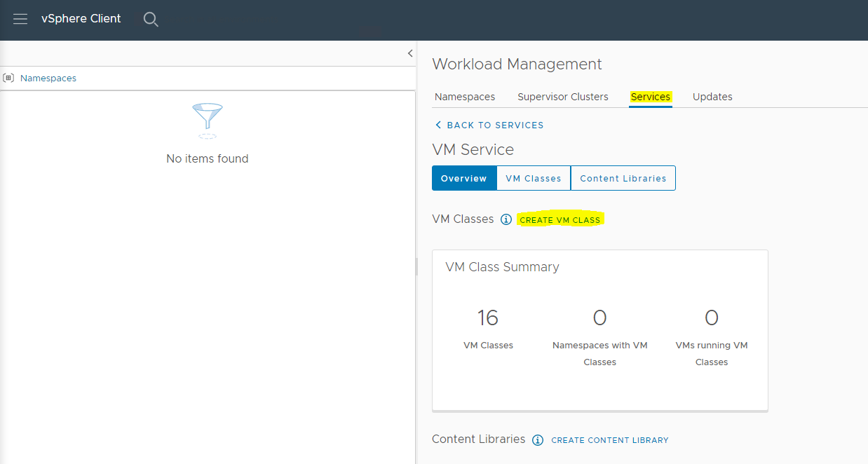868x464 pixels.
Task: Collapse the left navigation panel
Action: (x=410, y=53)
